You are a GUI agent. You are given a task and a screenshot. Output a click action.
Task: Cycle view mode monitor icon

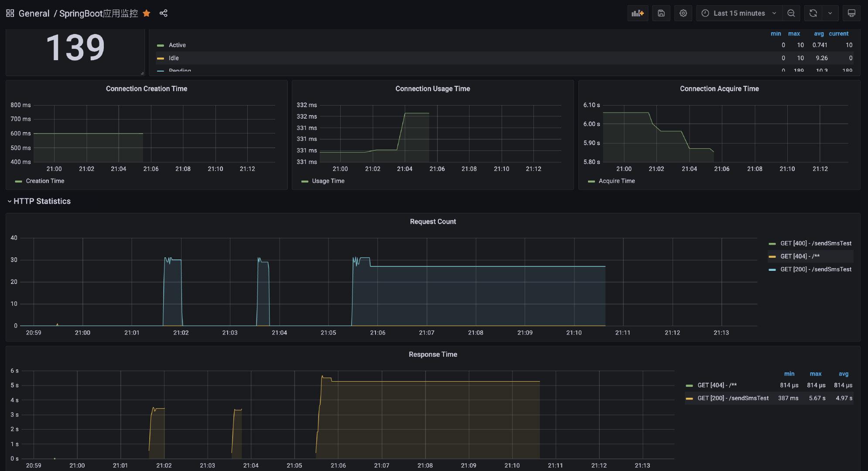851,13
